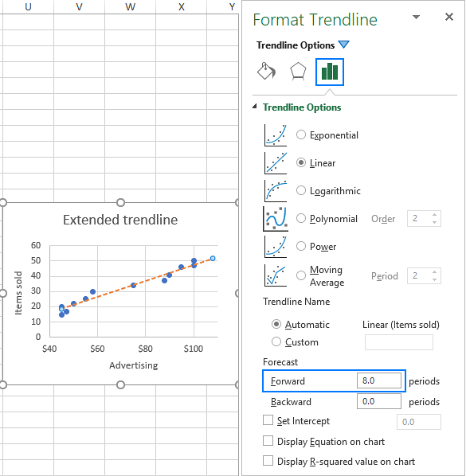Check Display Equation on chart
Screen dimensions: 466x476
[268, 441]
